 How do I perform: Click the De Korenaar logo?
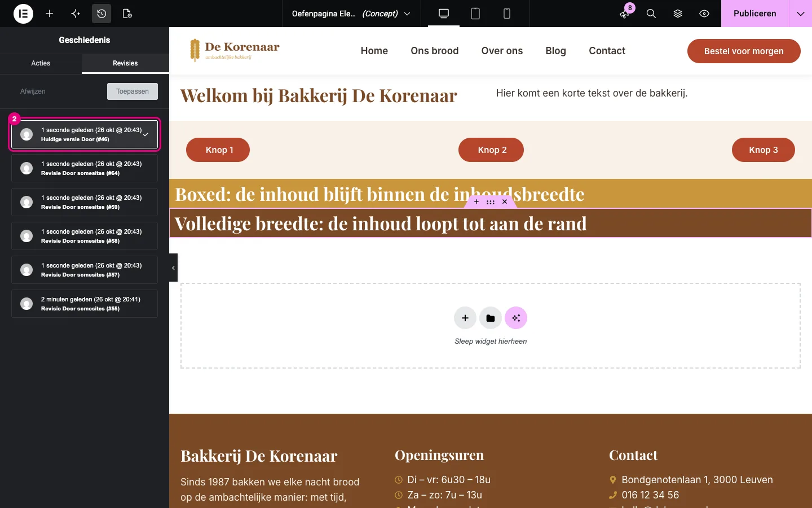click(x=235, y=50)
